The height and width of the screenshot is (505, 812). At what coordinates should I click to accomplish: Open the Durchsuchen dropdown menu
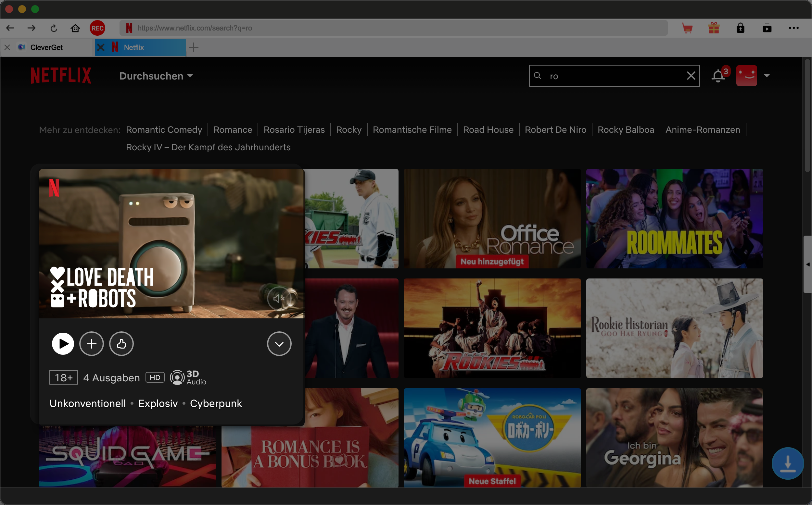[156, 76]
